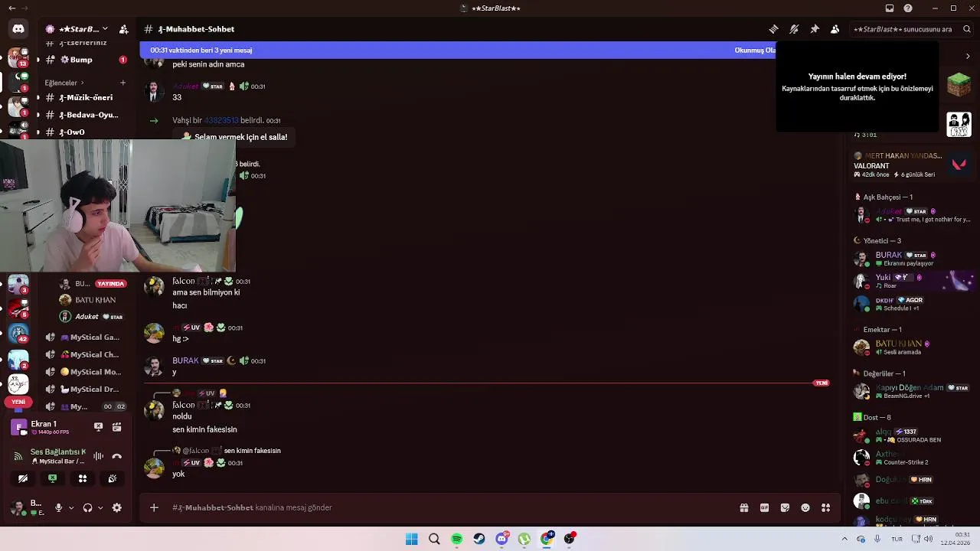This screenshot has height=551, width=980.
Task: Toggle the member list in channel header
Action: [x=835, y=29]
